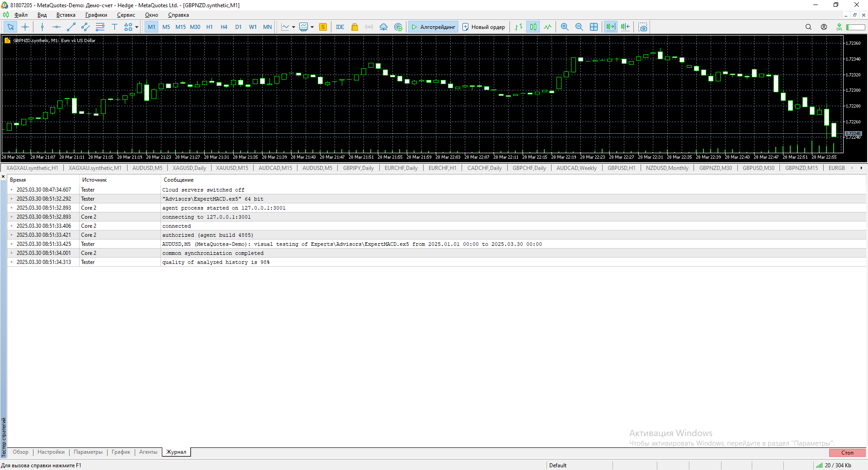The width and height of the screenshot is (868, 470).
Task: Expand the chart templates dropdown arrow
Action: click(x=312, y=27)
